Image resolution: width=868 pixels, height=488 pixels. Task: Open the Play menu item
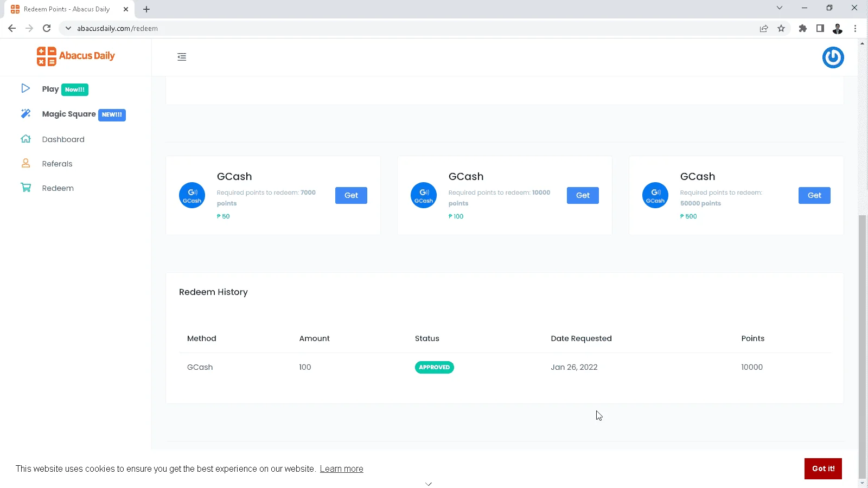(x=50, y=89)
